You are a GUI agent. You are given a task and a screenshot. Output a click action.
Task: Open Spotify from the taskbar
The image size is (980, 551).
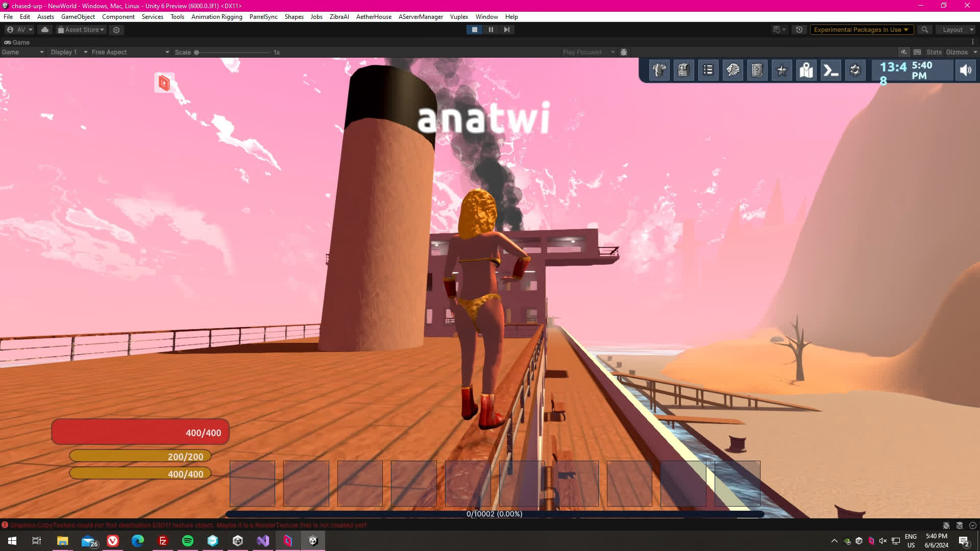click(x=187, y=541)
